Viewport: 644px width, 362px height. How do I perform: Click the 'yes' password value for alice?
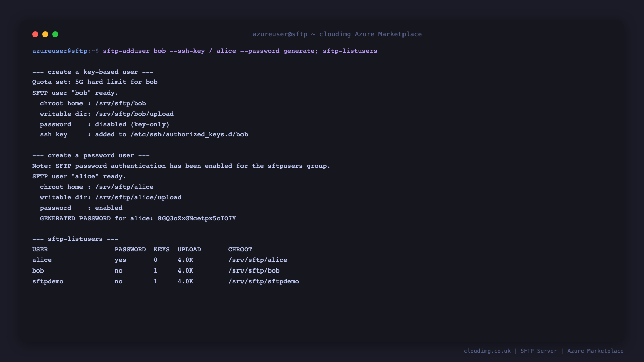pyautogui.click(x=120, y=260)
